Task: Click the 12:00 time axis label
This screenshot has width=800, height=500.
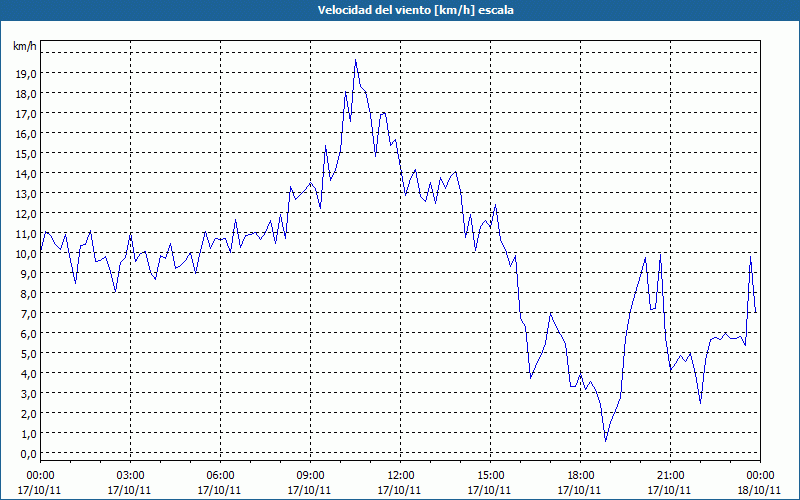Action: pyautogui.click(x=401, y=476)
